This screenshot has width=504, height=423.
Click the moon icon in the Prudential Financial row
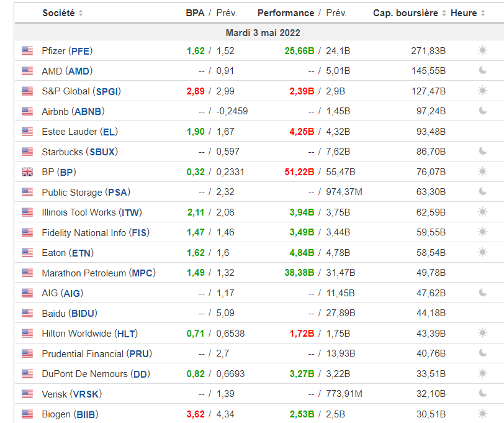[x=482, y=353]
